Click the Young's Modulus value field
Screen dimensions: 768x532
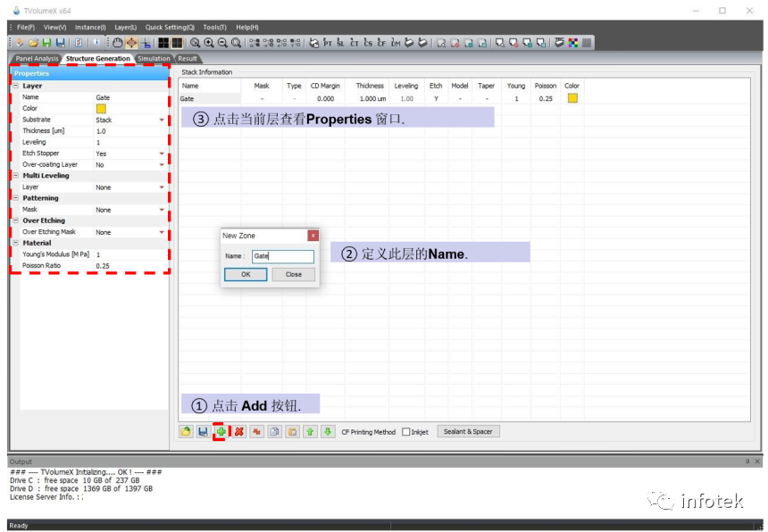131,255
